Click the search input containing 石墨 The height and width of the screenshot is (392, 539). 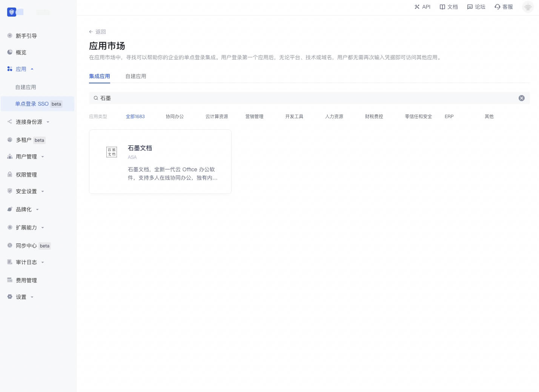302,98
